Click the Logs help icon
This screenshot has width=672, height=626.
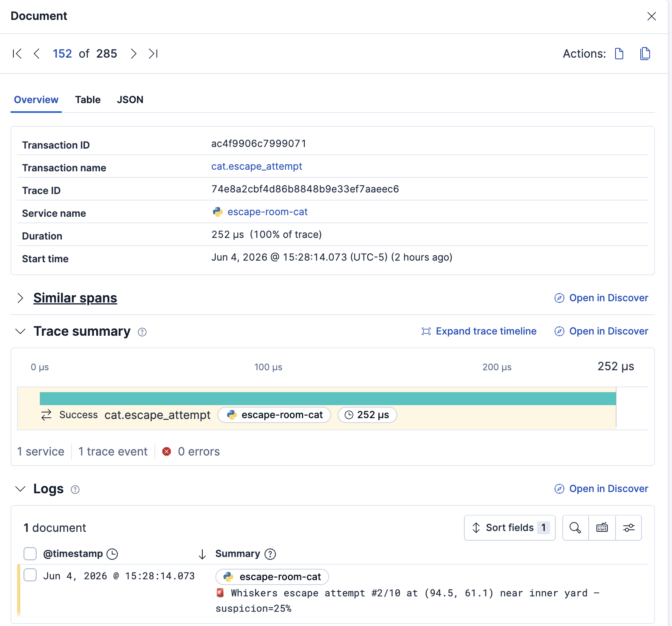coord(75,490)
